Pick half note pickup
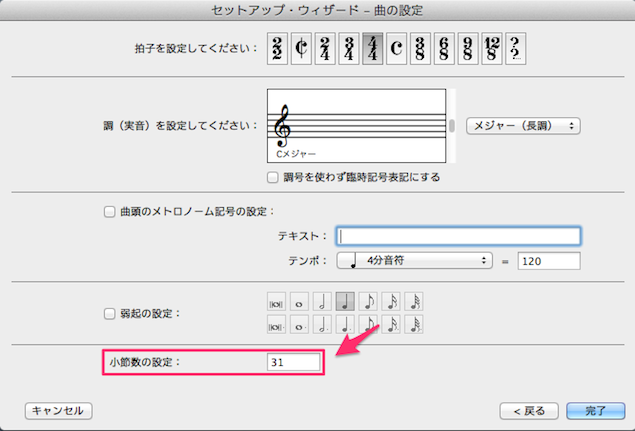Screen dimensions: 635x431 (322, 302)
